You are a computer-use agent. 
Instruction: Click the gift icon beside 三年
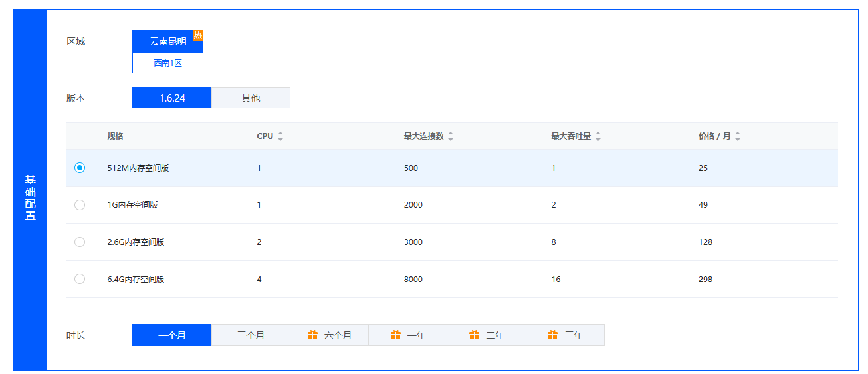point(553,335)
